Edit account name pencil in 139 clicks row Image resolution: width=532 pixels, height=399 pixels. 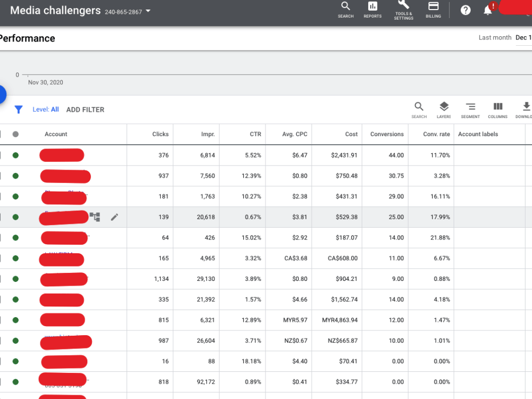(115, 217)
